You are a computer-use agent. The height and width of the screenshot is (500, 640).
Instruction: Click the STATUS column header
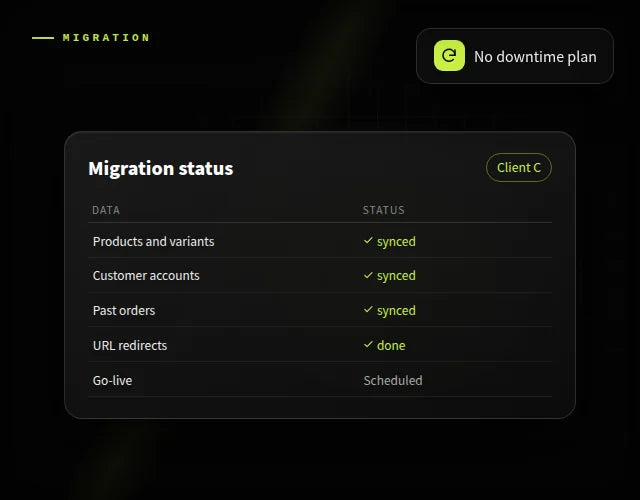pos(384,210)
